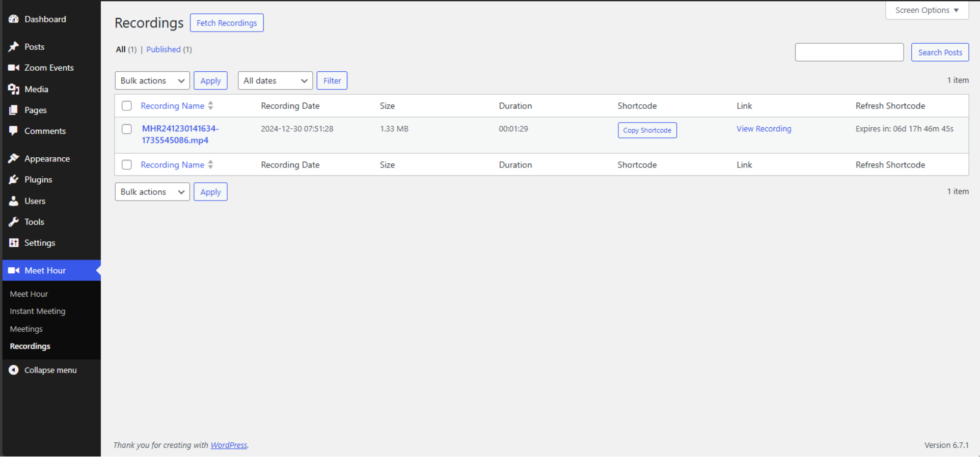Go to the Meetings submenu

click(x=26, y=329)
